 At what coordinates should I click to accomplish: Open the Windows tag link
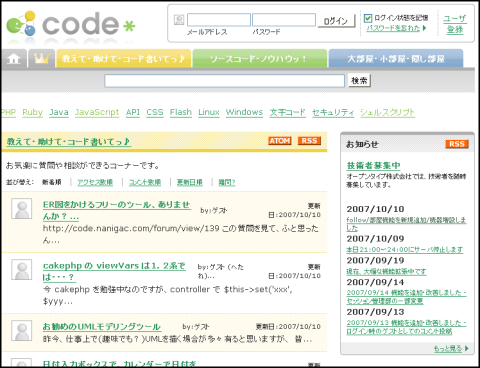pos(244,112)
